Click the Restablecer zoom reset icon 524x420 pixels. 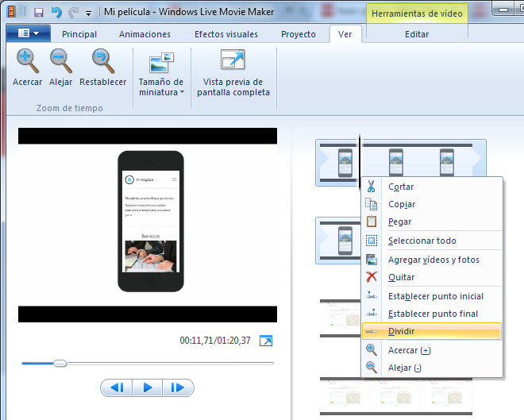tap(103, 60)
